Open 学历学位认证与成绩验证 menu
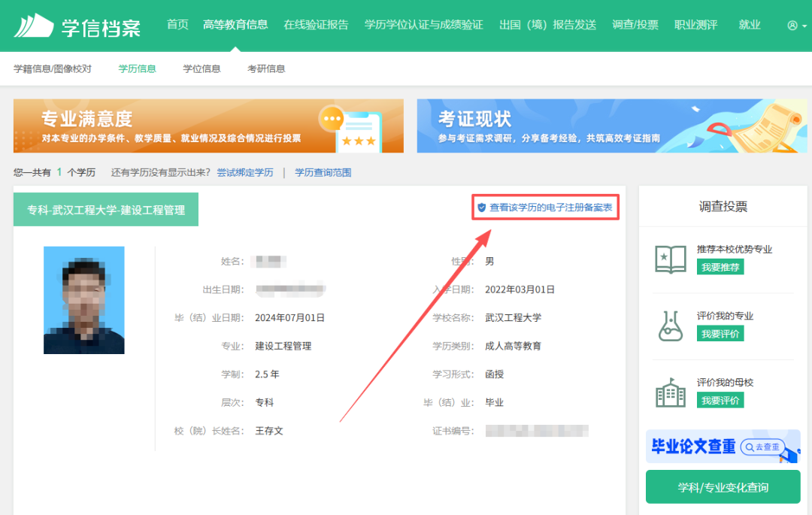 click(x=423, y=24)
